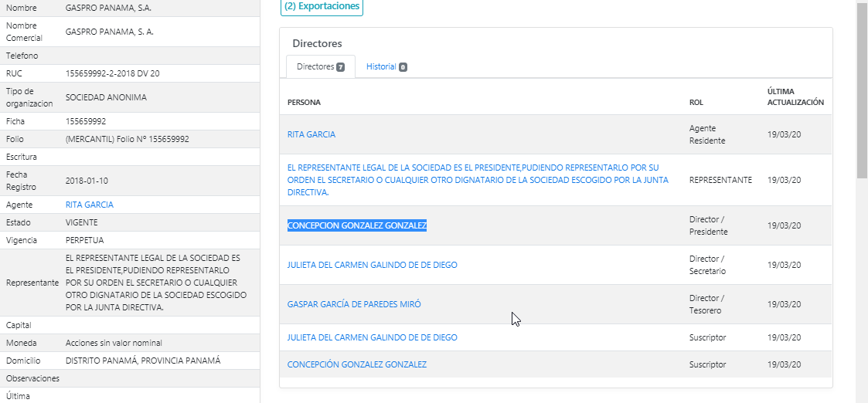The width and height of the screenshot is (868, 403).
Task: Select Nombre value GASPRO PANAMA, S.A.
Action: pos(108,8)
